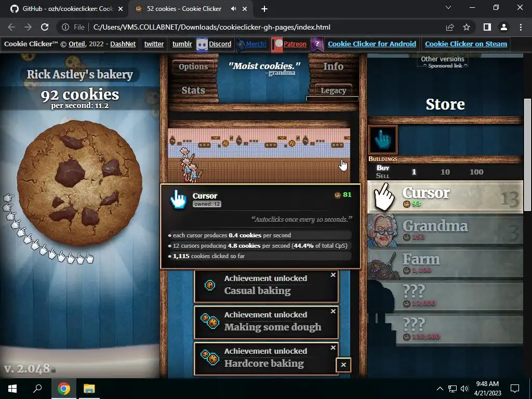Open the Making some dough achievement icon

210,321
